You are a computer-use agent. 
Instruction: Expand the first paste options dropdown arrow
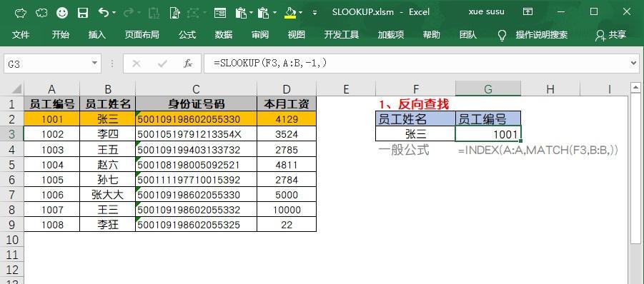point(252,13)
